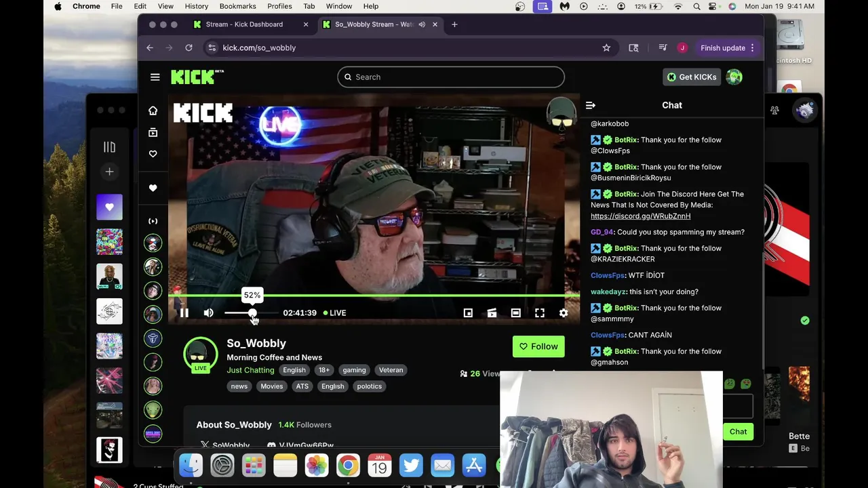View site information icon beside URL
Image resolution: width=868 pixels, height=488 pixels.
pos(212,47)
